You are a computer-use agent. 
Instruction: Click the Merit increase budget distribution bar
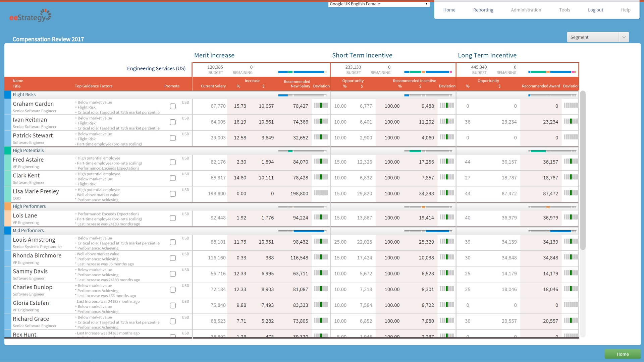[x=302, y=72]
